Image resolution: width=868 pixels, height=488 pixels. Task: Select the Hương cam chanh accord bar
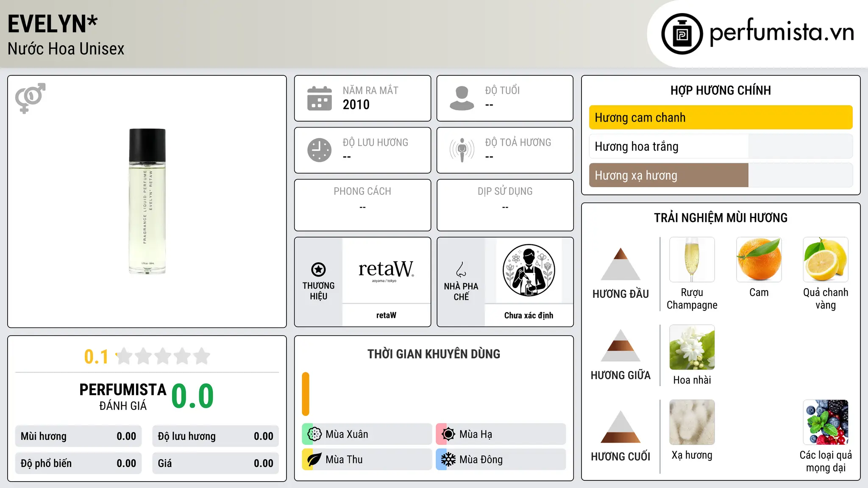(721, 117)
